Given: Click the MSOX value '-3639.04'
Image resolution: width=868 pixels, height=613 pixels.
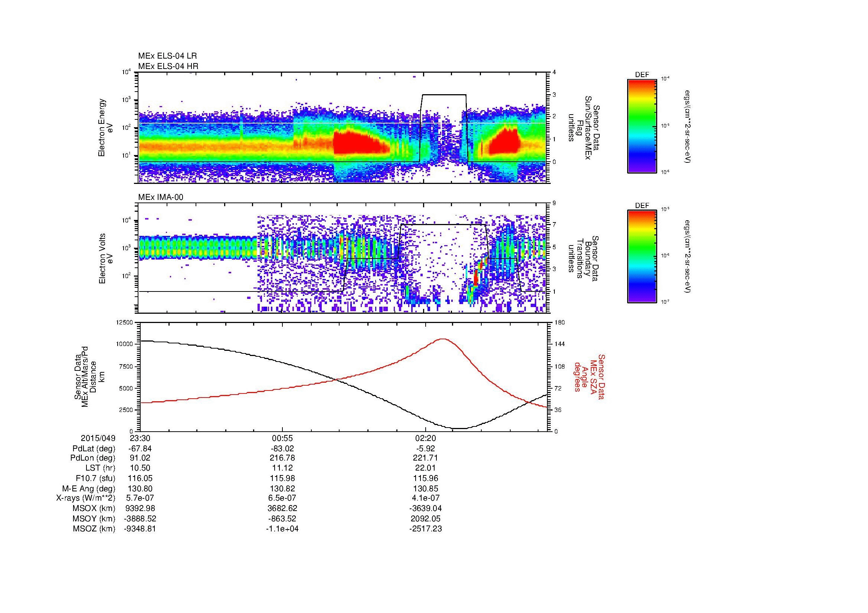Looking at the screenshot, I should (425, 508).
